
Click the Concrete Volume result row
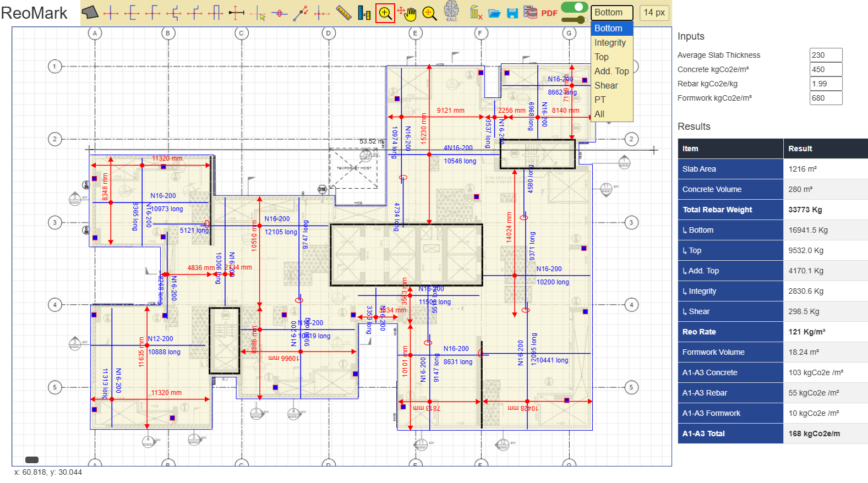pos(773,189)
